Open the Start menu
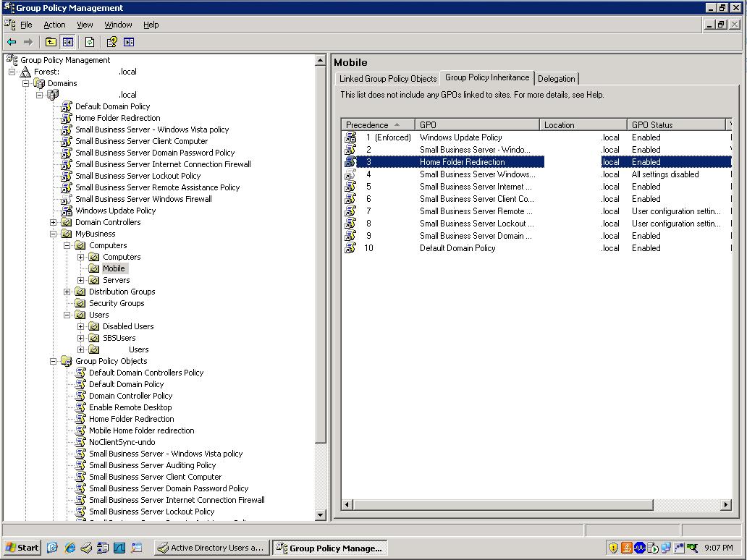The image size is (747, 560). [x=22, y=548]
